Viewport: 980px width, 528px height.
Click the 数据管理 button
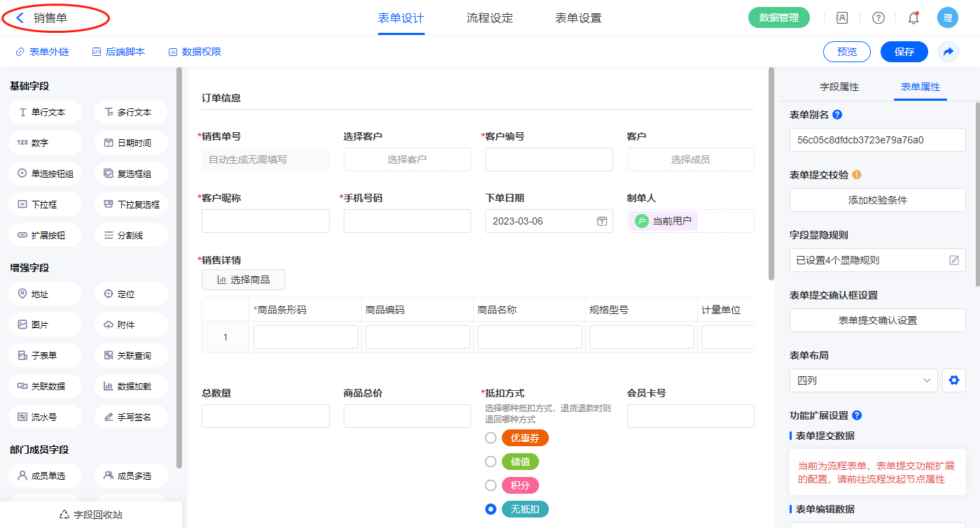pos(778,18)
